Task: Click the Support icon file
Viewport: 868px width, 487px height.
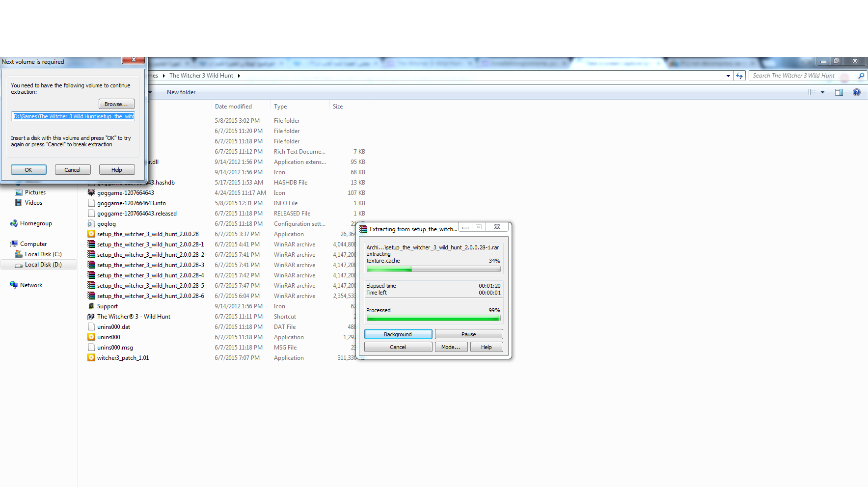Action: point(91,306)
